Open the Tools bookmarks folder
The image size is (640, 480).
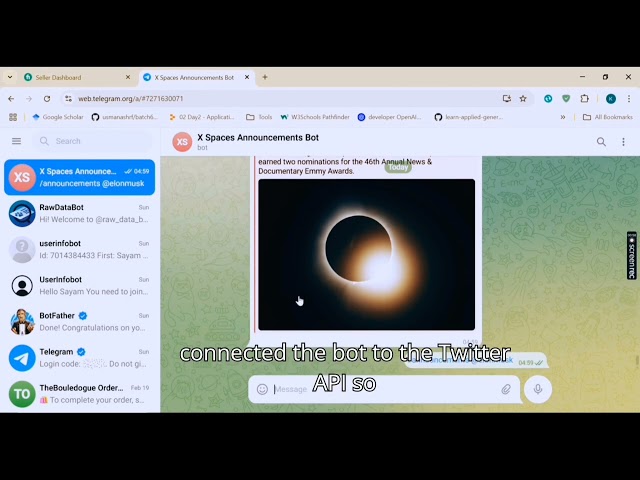click(x=259, y=117)
